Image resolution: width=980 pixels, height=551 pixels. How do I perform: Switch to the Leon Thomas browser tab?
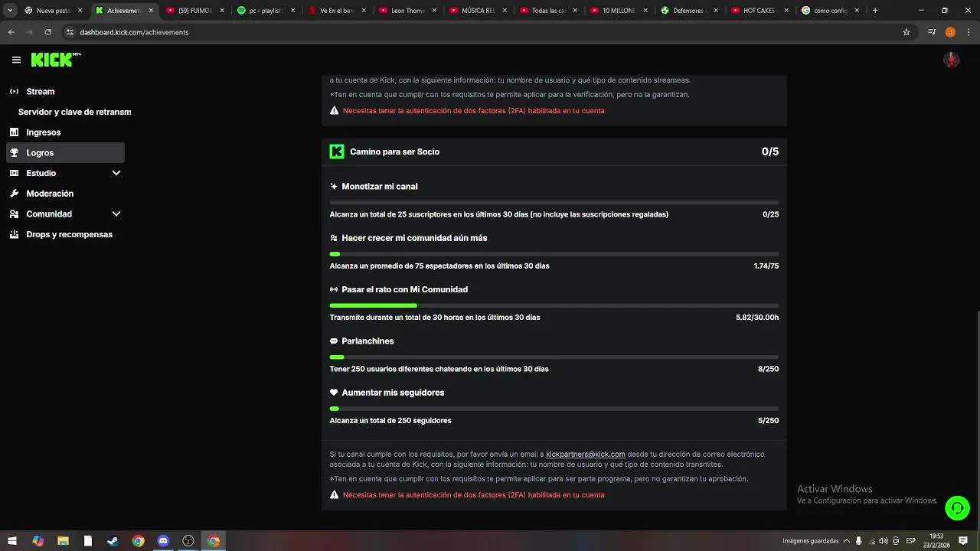click(407, 11)
